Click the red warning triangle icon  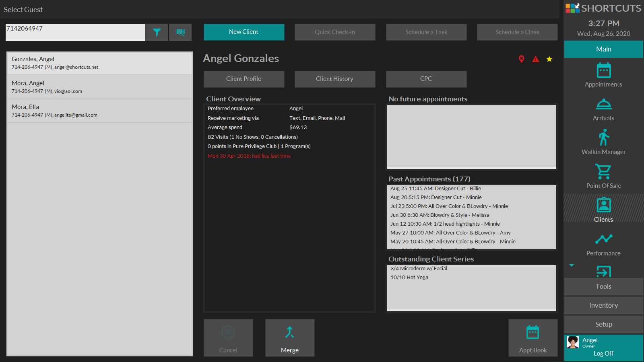[535, 59]
